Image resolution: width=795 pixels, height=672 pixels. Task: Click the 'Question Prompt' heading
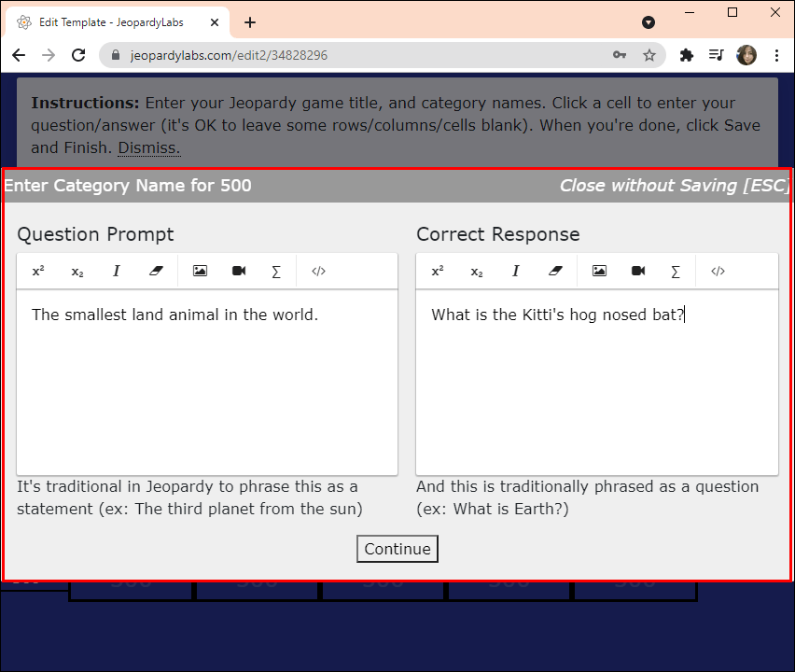[95, 234]
